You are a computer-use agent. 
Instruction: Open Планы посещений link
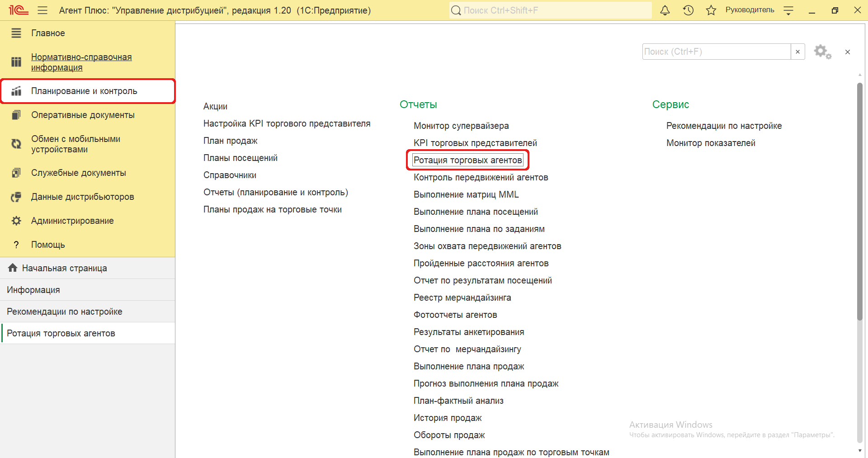tap(241, 158)
